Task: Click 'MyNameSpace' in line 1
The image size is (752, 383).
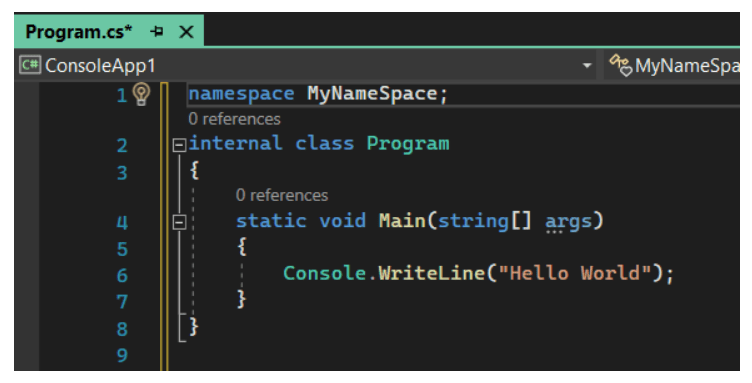Action: click(372, 94)
